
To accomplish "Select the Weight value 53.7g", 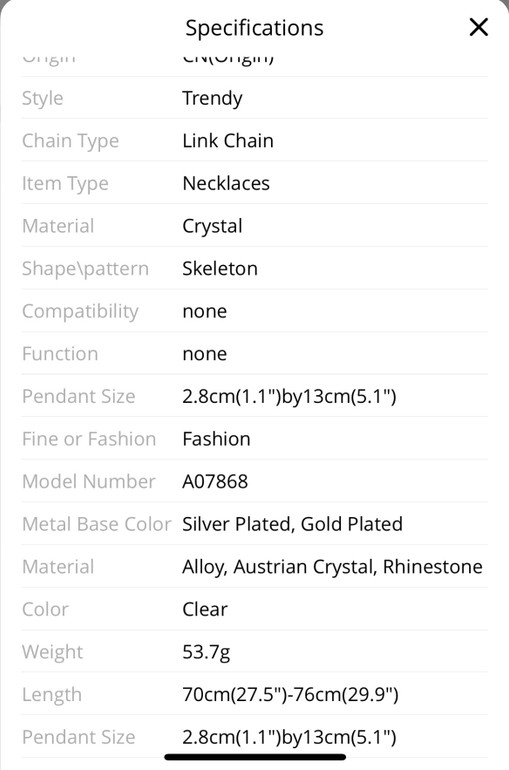I will [x=206, y=653].
